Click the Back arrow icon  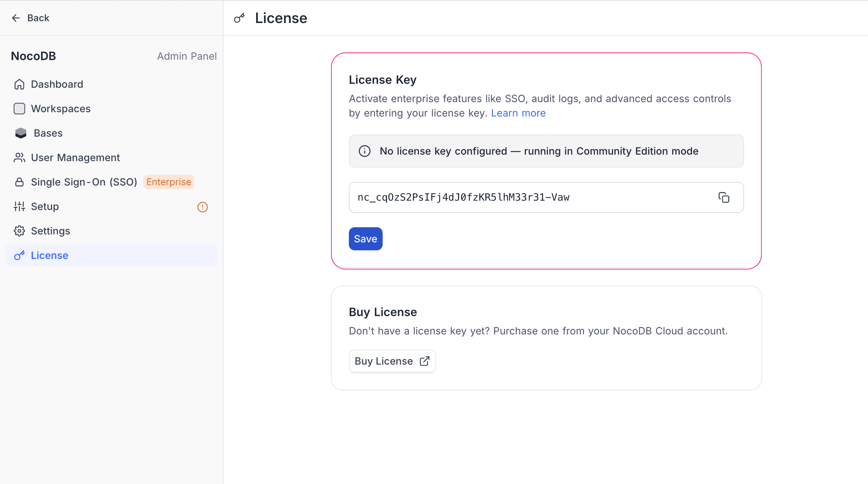(16, 18)
